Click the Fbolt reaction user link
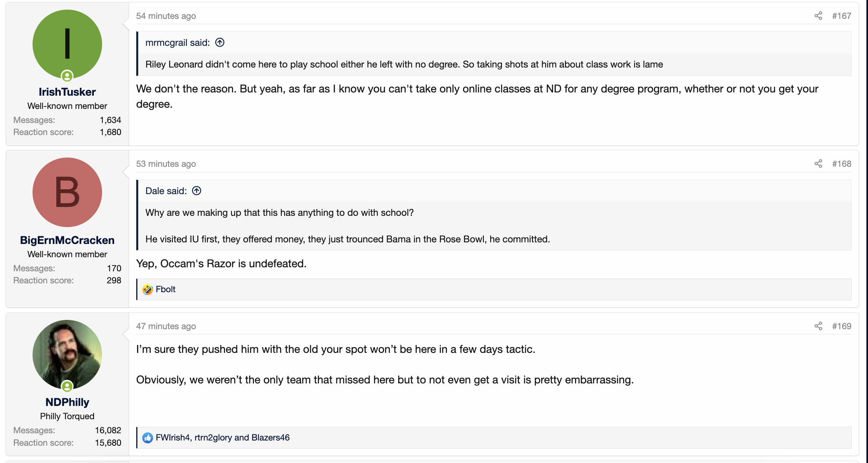868x463 pixels. tap(166, 289)
